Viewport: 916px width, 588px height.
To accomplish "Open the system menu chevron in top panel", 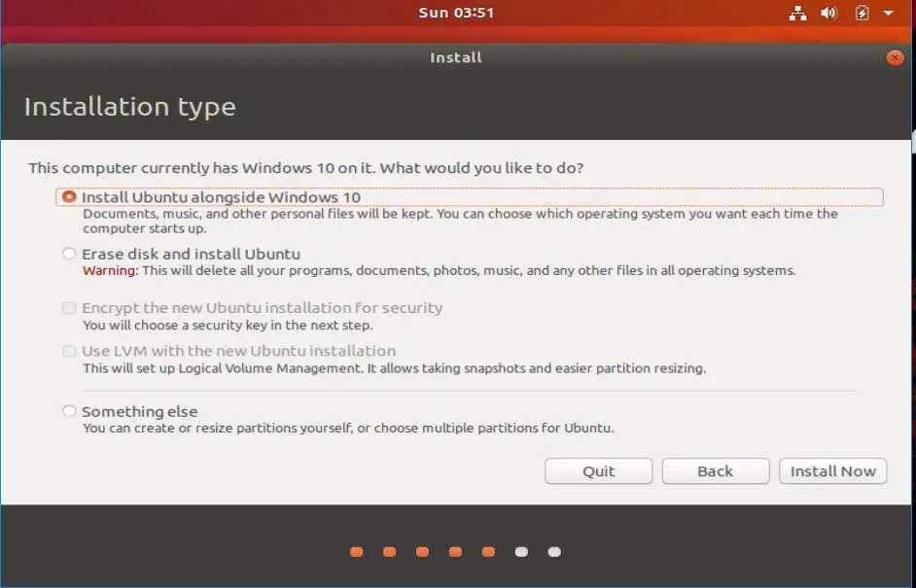I will 888,13.
